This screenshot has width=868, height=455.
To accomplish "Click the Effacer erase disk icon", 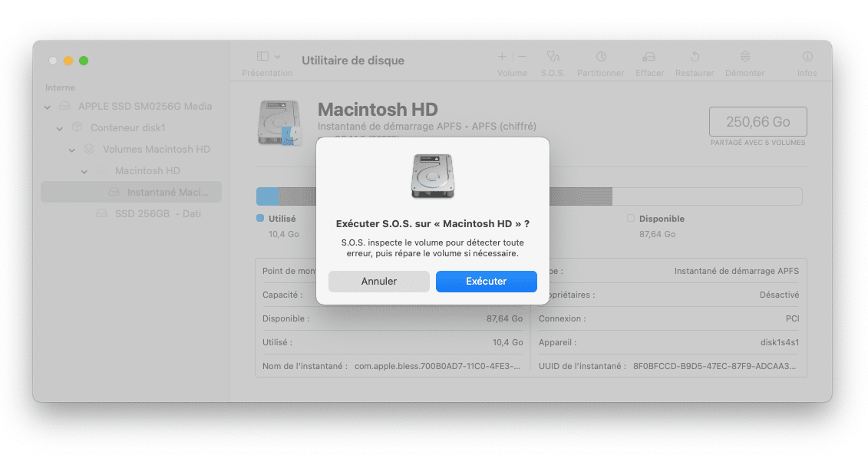I will coord(649,57).
